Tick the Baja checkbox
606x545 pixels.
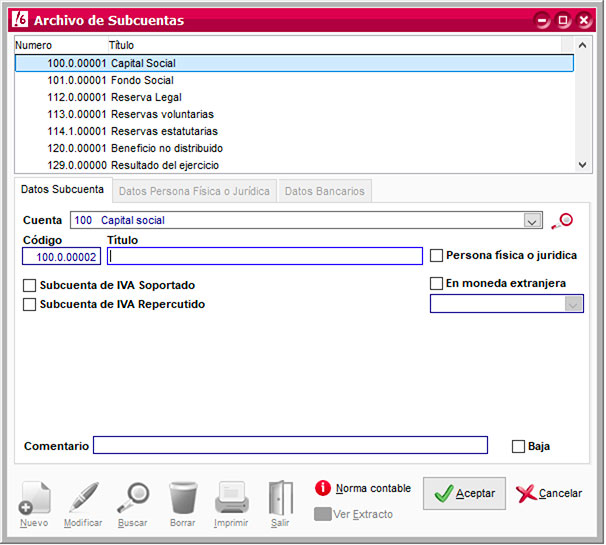(x=518, y=447)
